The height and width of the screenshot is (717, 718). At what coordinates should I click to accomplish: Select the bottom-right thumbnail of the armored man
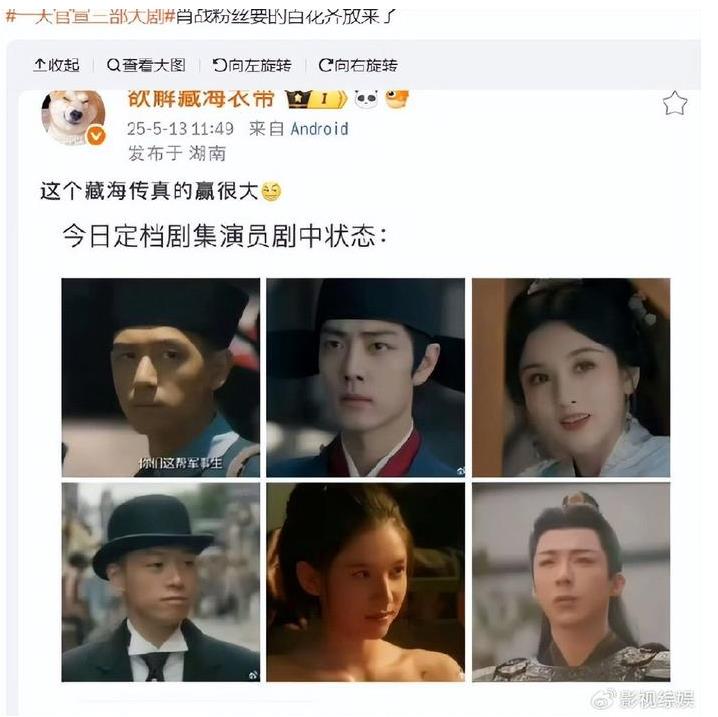tap(571, 582)
